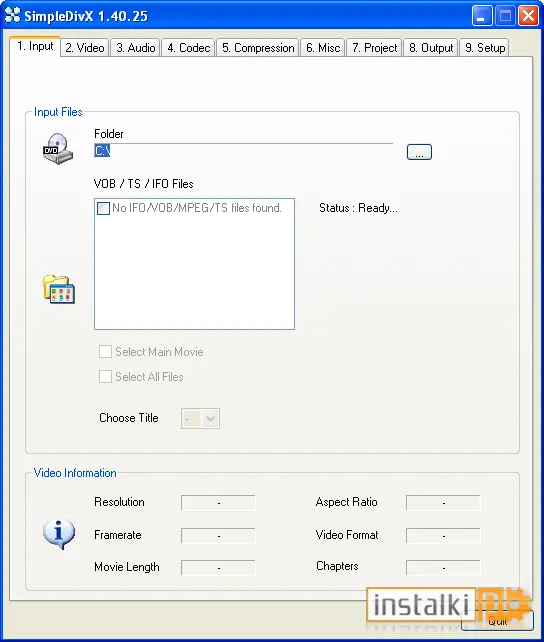Open the 2. Video tab

click(85, 48)
